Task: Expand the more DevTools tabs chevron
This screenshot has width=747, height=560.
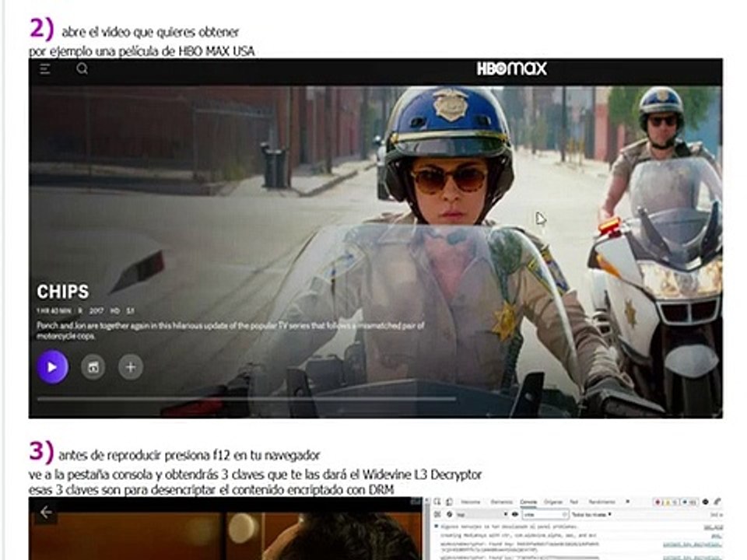Action: coord(628,502)
